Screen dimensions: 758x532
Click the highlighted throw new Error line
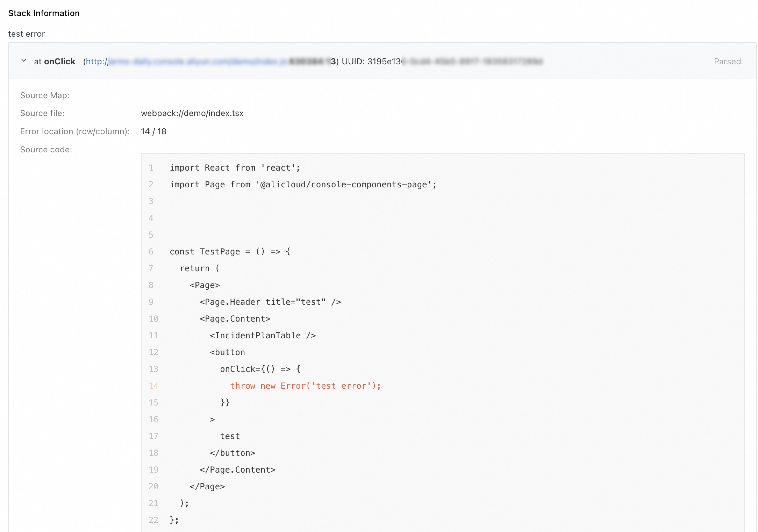[305, 386]
